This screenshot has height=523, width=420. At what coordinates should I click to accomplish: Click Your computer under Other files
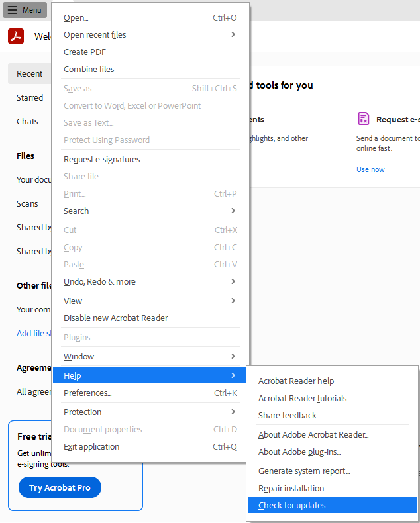click(33, 310)
